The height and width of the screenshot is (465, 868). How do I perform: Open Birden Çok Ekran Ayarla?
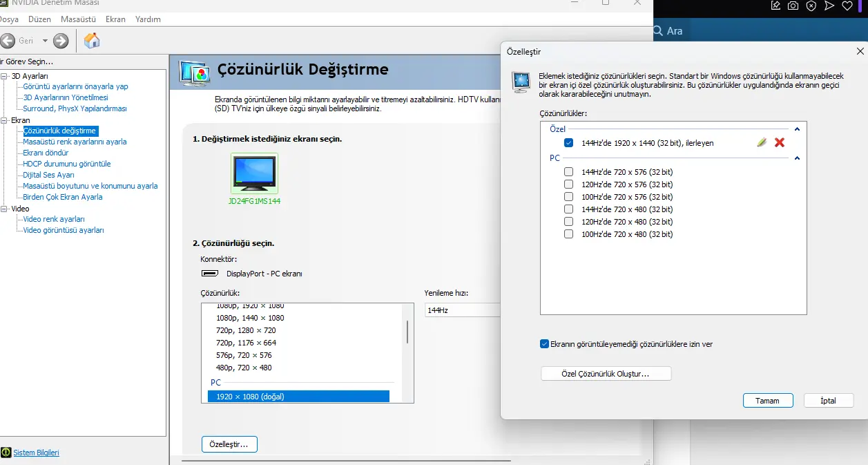tap(63, 197)
